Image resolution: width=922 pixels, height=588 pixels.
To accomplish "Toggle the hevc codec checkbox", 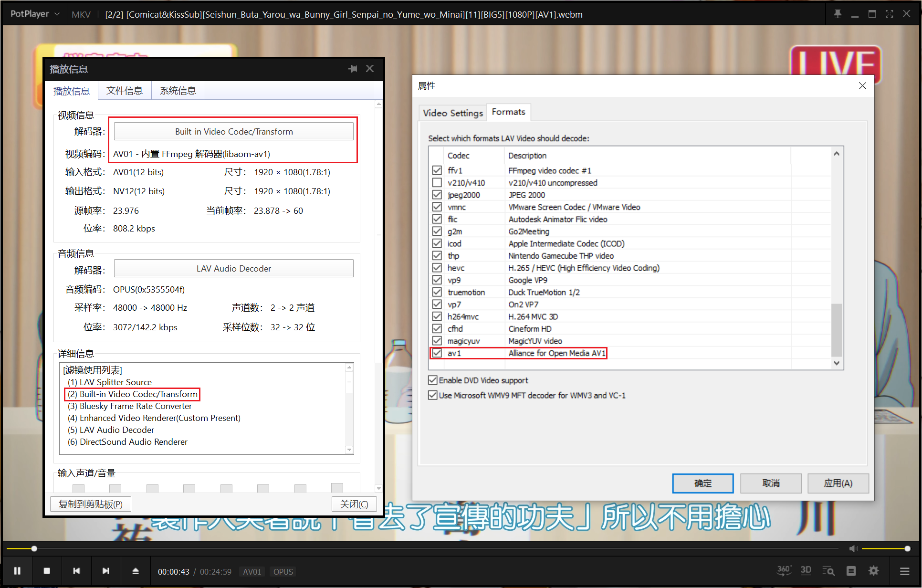I will [x=437, y=268].
